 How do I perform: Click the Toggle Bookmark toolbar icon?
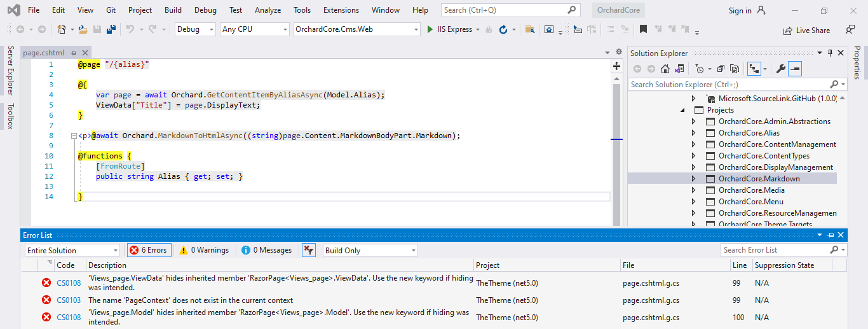643,29
